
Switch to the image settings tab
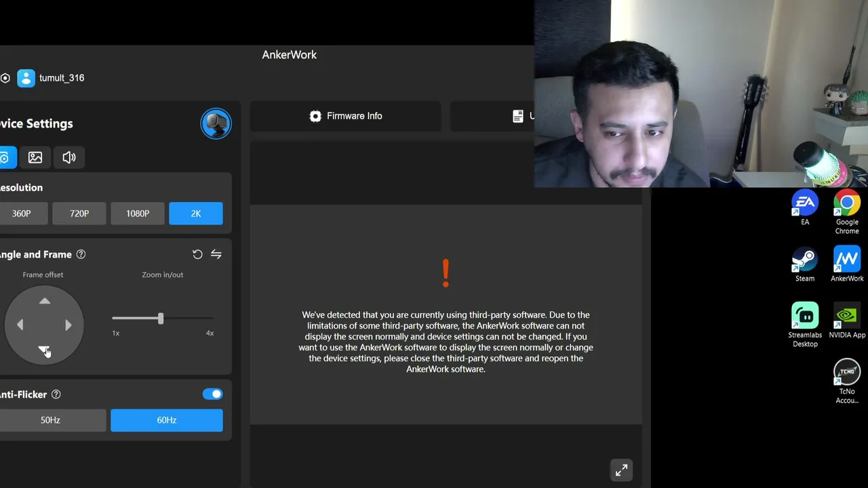pyautogui.click(x=35, y=157)
